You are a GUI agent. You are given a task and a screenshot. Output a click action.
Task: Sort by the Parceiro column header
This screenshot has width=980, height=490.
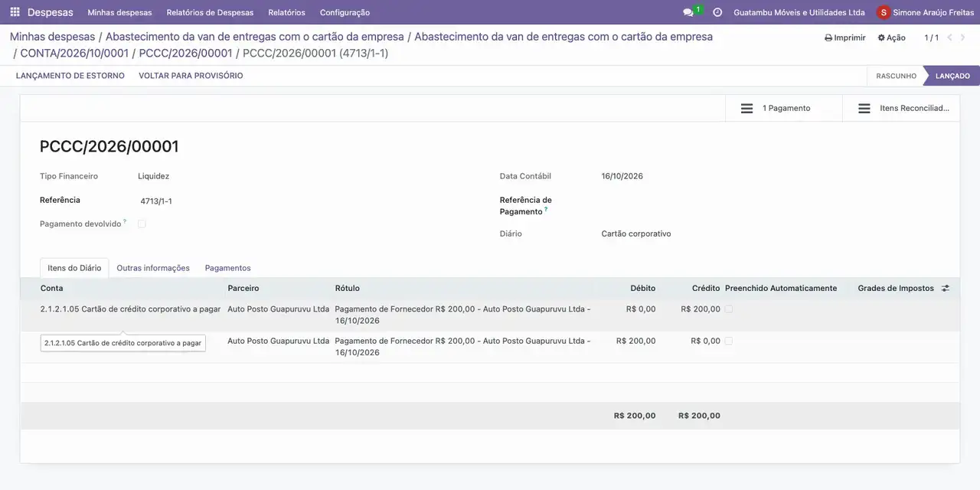[243, 289]
